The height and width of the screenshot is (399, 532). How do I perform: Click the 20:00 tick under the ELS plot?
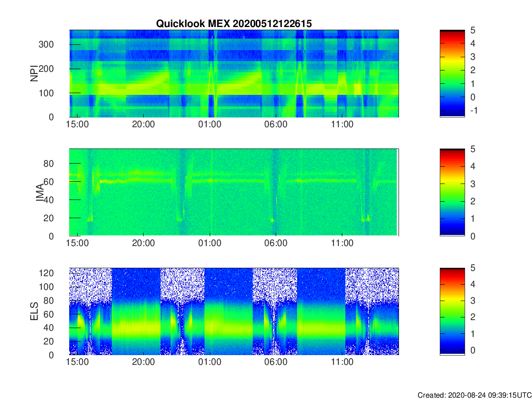pyautogui.click(x=144, y=362)
